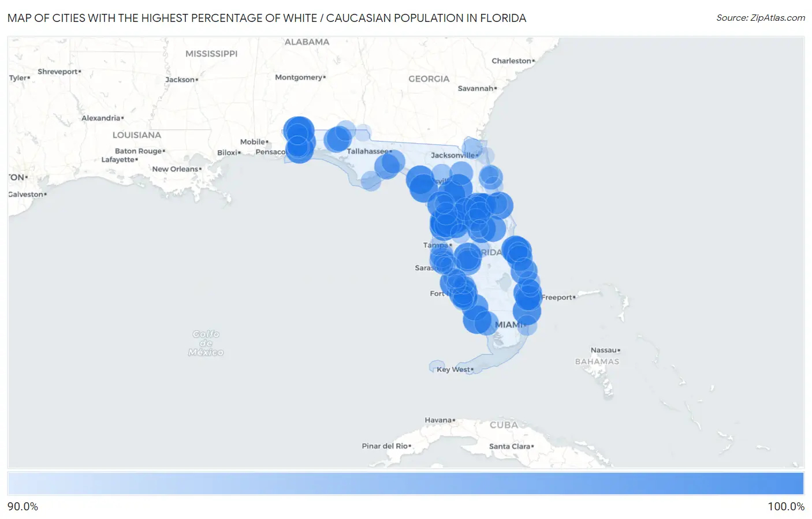Click the Lafayette label
This screenshot has height=519, width=812.
[x=118, y=160]
